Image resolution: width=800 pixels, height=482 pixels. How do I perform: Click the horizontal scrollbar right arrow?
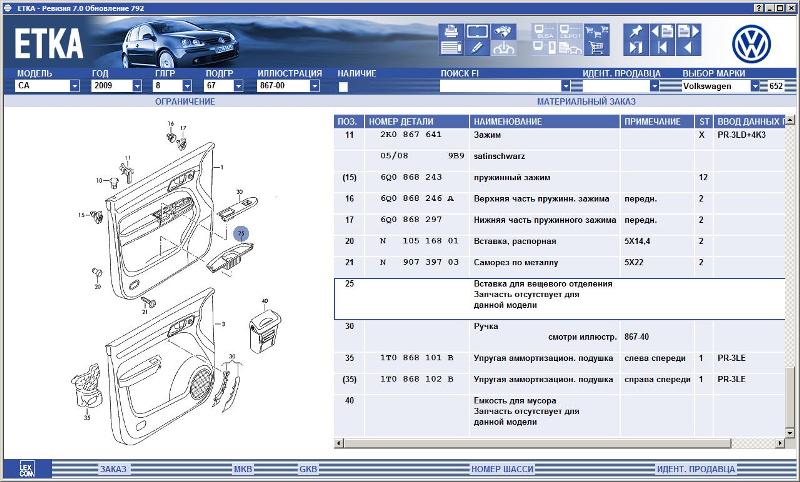780,443
